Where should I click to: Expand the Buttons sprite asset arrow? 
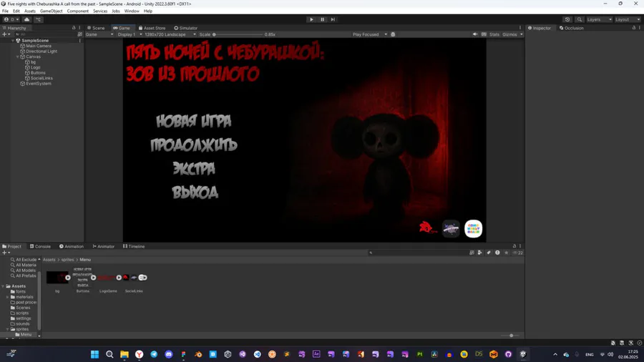point(93,278)
